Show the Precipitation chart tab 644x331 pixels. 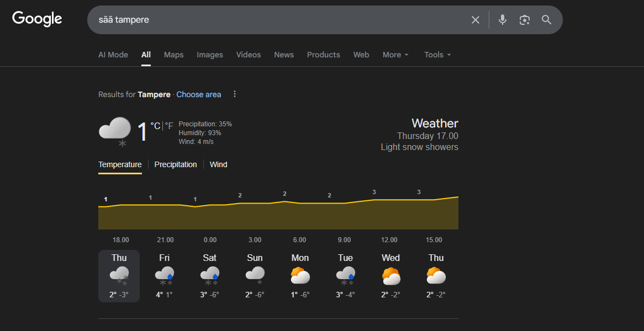[176, 164]
